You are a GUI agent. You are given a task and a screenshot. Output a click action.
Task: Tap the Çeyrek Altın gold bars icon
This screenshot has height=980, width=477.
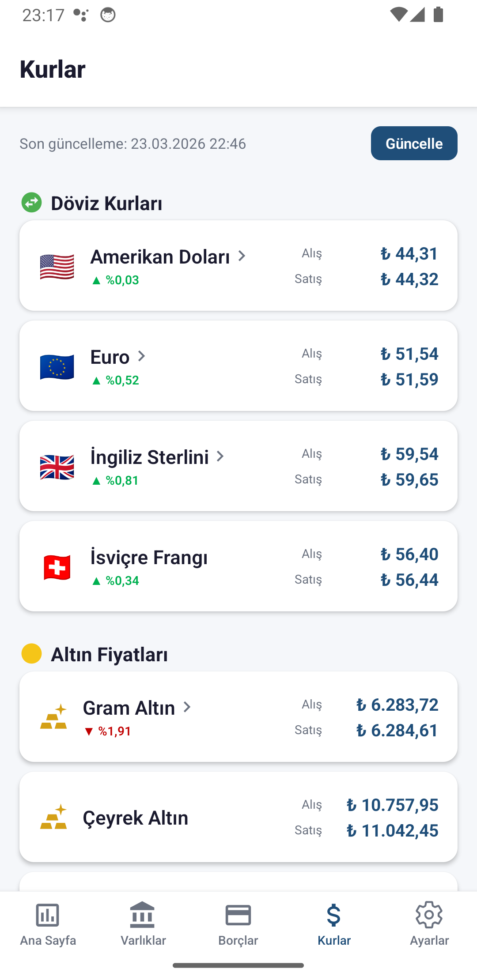(54, 817)
